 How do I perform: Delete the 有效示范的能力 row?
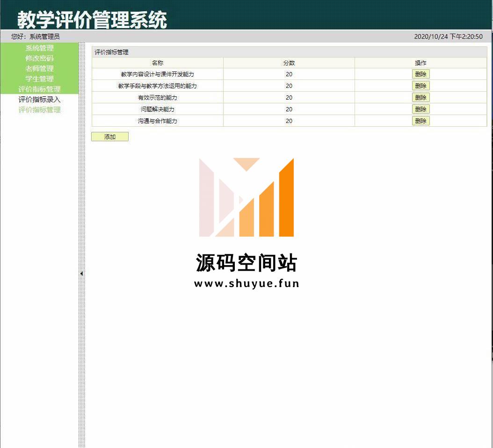coord(420,97)
